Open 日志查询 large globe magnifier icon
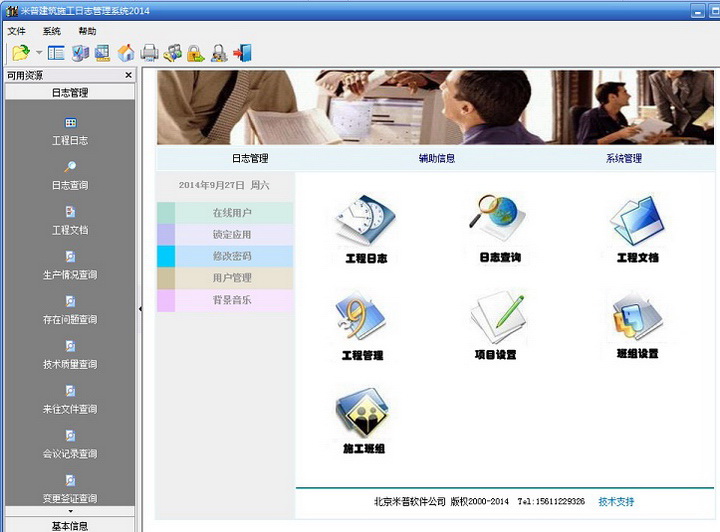The width and height of the screenshot is (720, 532). pyautogui.click(x=498, y=218)
